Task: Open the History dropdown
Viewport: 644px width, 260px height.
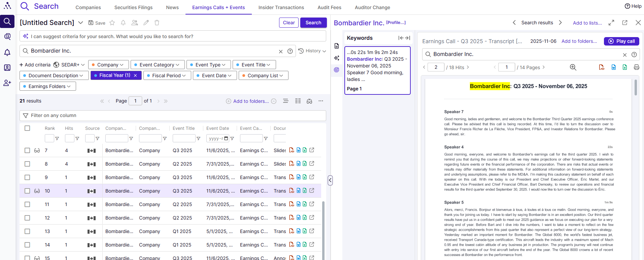Action: point(312,51)
